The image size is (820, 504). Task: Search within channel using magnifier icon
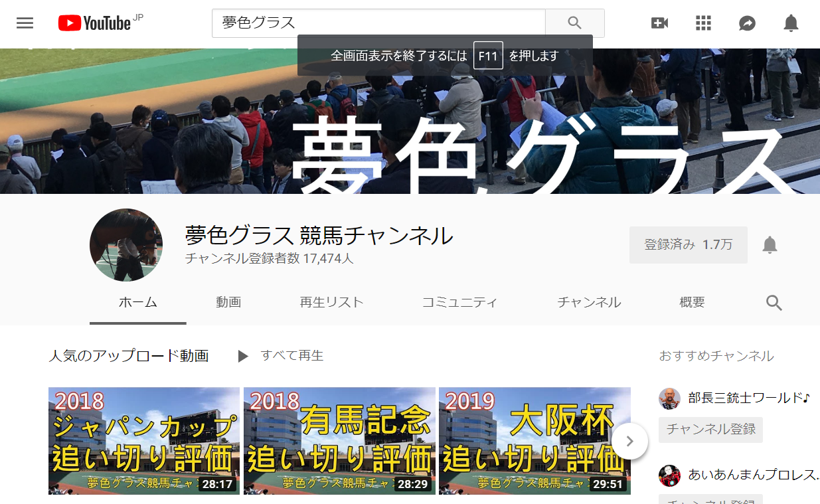pos(774,303)
